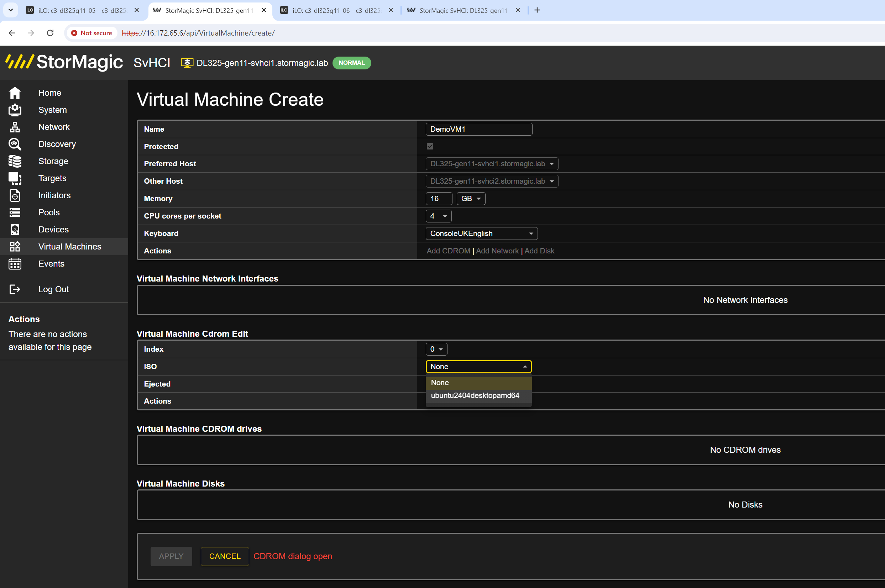Click the Devices disk icon
The image size is (885, 588).
pos(15,230)
